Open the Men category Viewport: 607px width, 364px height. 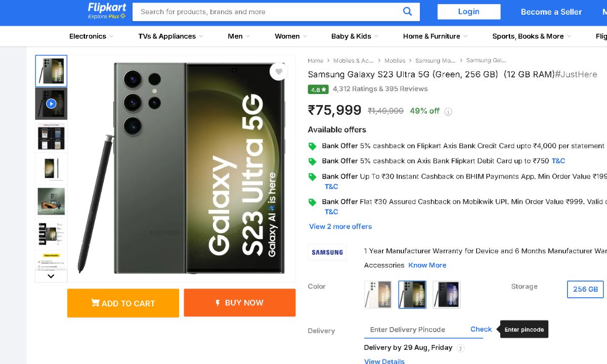coord(238,36)
